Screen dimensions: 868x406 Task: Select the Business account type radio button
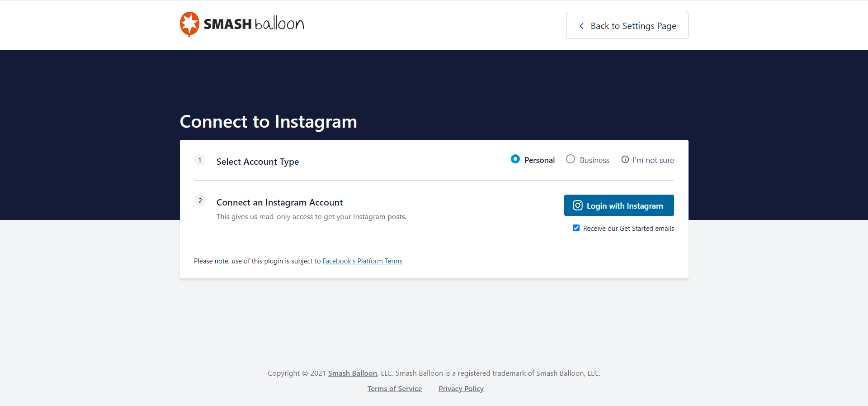coord(571,159)
